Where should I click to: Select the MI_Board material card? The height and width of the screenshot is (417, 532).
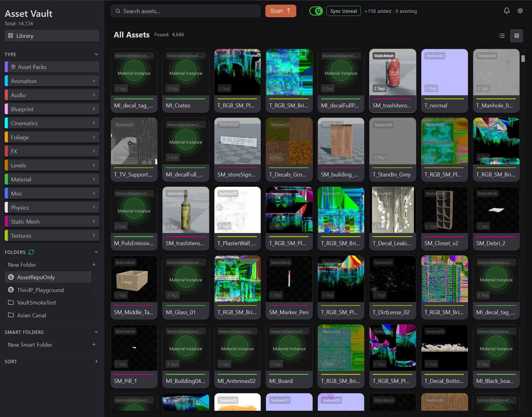pos(289,356)
